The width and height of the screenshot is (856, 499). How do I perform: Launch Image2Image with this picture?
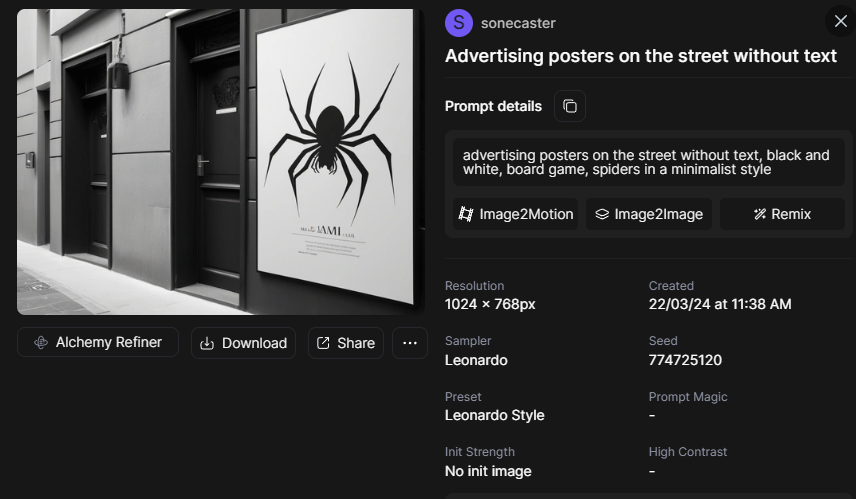click(648, 214)
